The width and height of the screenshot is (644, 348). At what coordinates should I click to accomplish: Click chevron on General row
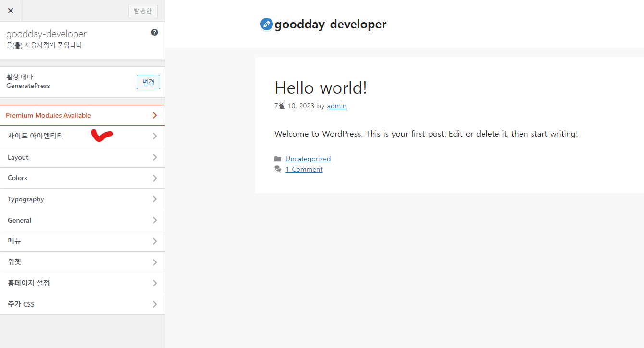[155, 220]
